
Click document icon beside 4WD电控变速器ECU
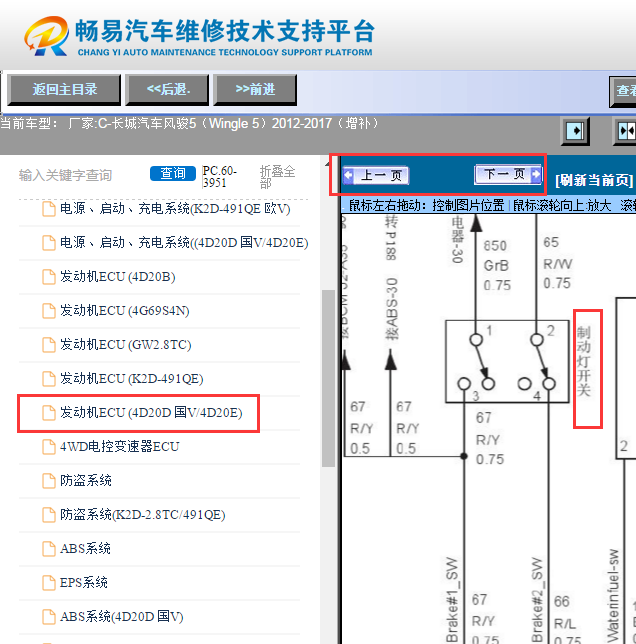pyautogui.click(x=49, y=446)
